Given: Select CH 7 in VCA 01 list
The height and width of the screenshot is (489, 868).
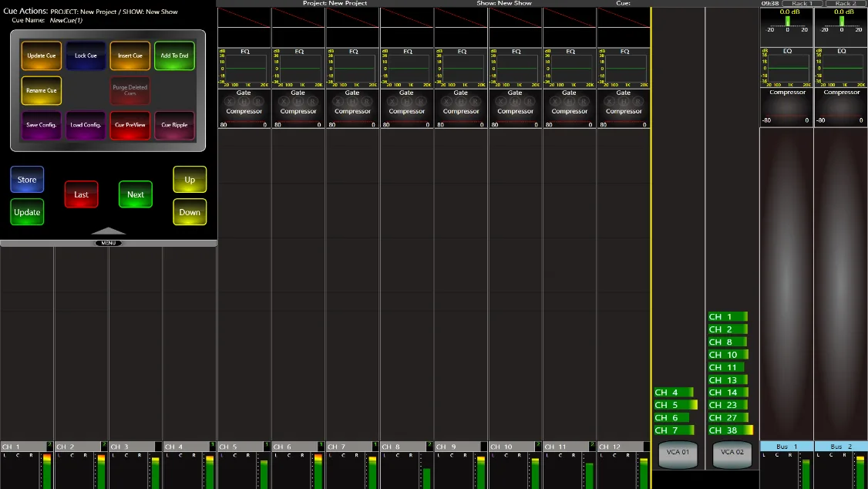Looking at the screenshot, I should coord(675,430).
